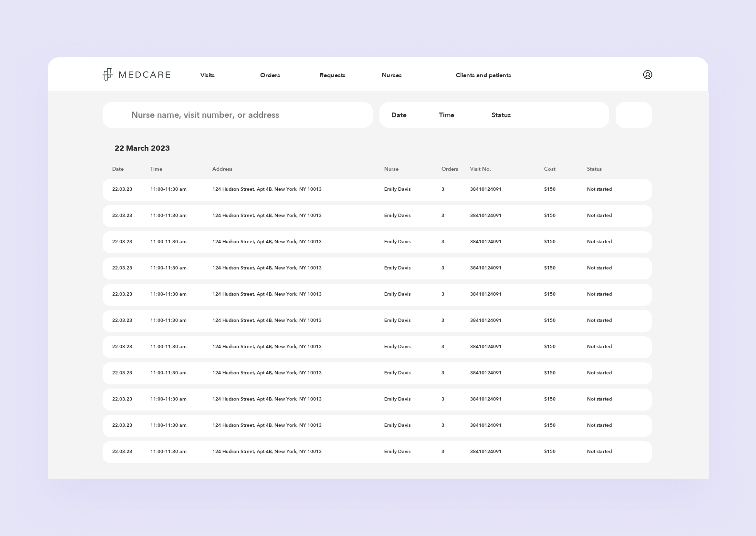
Task: Click the blank button beside the filter bar
Action: coord(634,115)
